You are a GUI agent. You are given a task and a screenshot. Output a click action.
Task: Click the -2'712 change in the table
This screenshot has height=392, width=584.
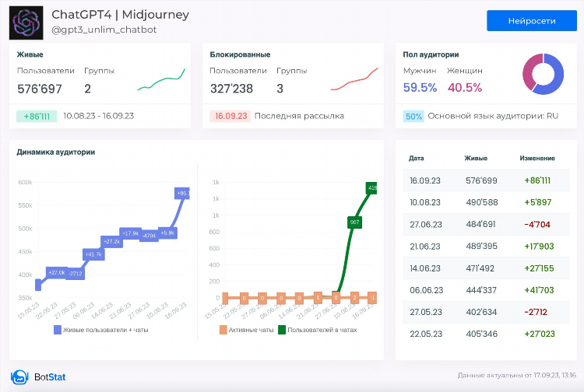pos(536,312)
